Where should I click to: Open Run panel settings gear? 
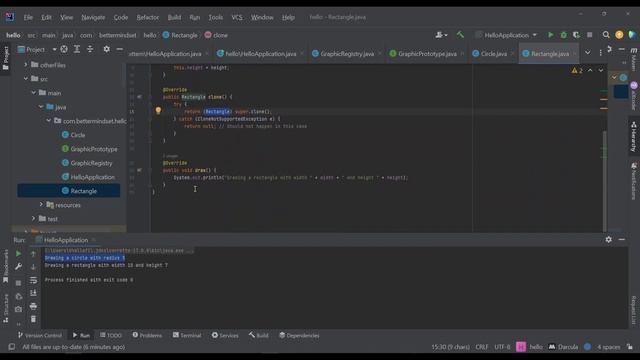(x=609, y=240)
